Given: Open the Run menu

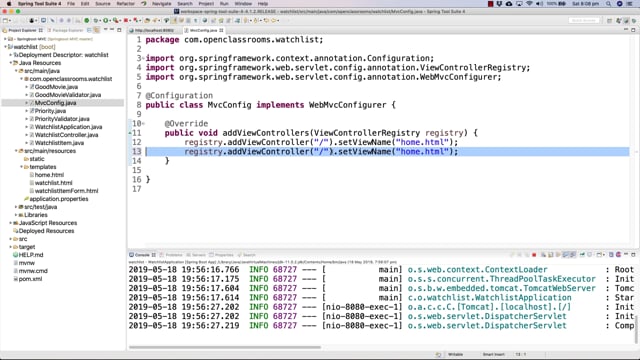Looking at the screenshot, I should [224, 4].
